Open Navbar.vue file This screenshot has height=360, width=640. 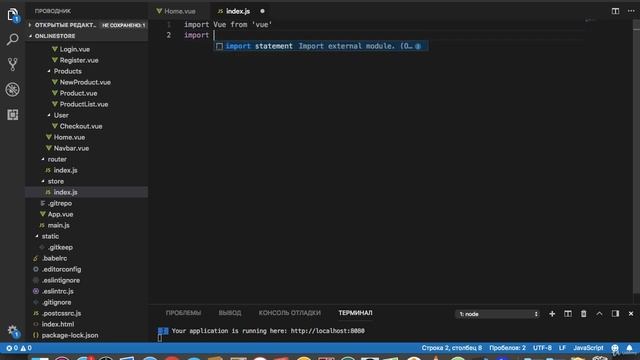point(71,148)
